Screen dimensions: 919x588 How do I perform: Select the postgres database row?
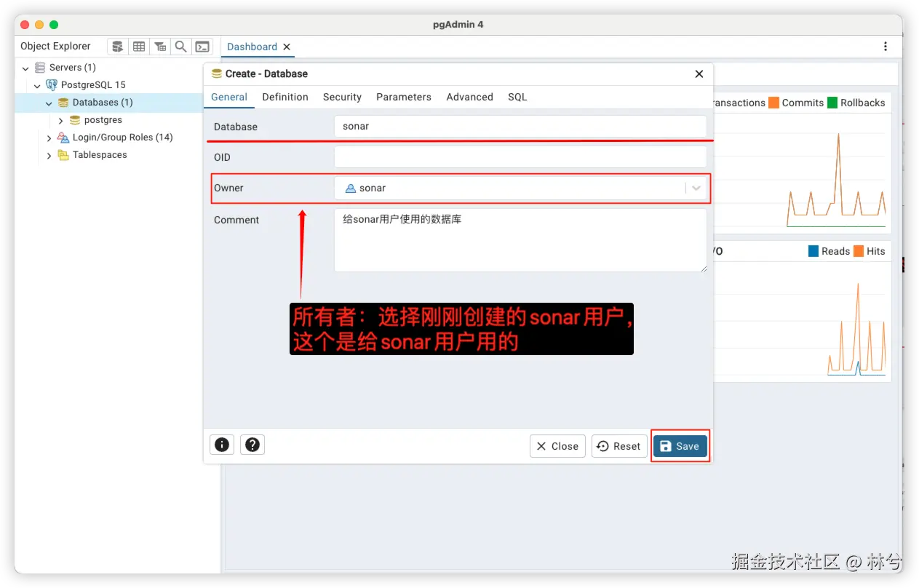click(103, 120)
